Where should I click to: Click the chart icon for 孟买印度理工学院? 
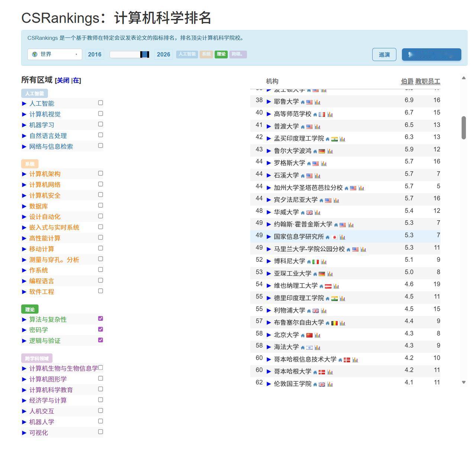click(x=342, y=139)
